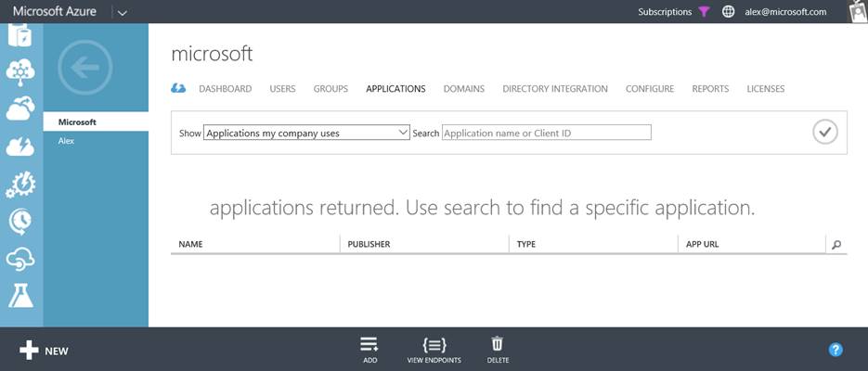The width and height of the screenshot is (868, 371).
Task: Open the cloud lightning bolt sidebar icon
Action: click(20, 147)
